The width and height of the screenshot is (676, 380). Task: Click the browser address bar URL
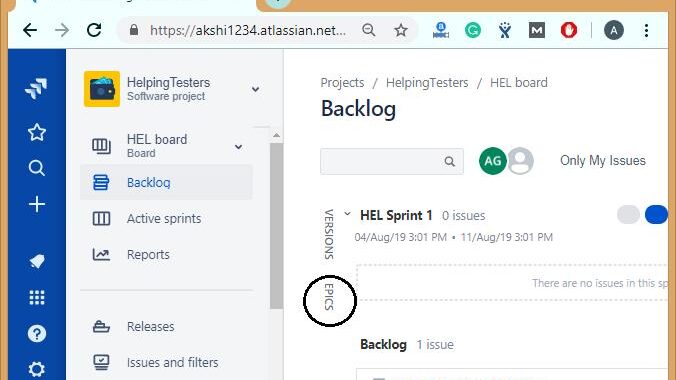(x=247, y=30)
